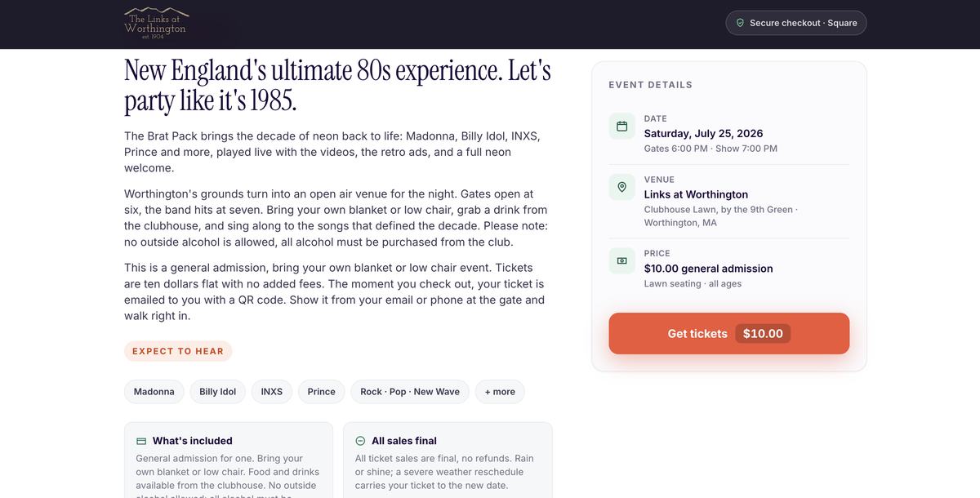
Task: Select the Madonna tag chip
Action: 154,392
